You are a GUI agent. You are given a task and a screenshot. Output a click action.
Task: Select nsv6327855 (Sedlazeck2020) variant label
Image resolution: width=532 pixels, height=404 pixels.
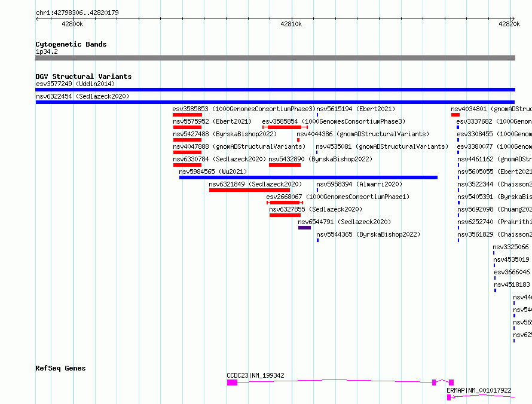coord(316,209)
